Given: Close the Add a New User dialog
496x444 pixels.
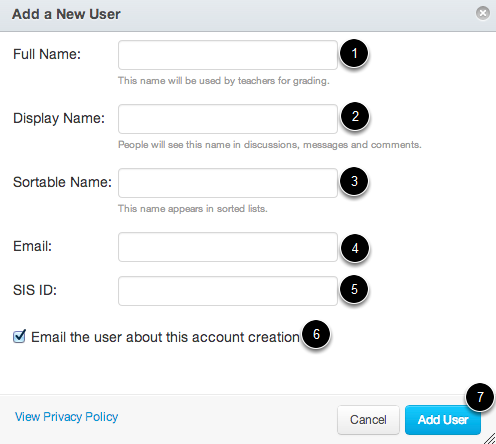Looking at the screenshot, I should coord(482,13).
